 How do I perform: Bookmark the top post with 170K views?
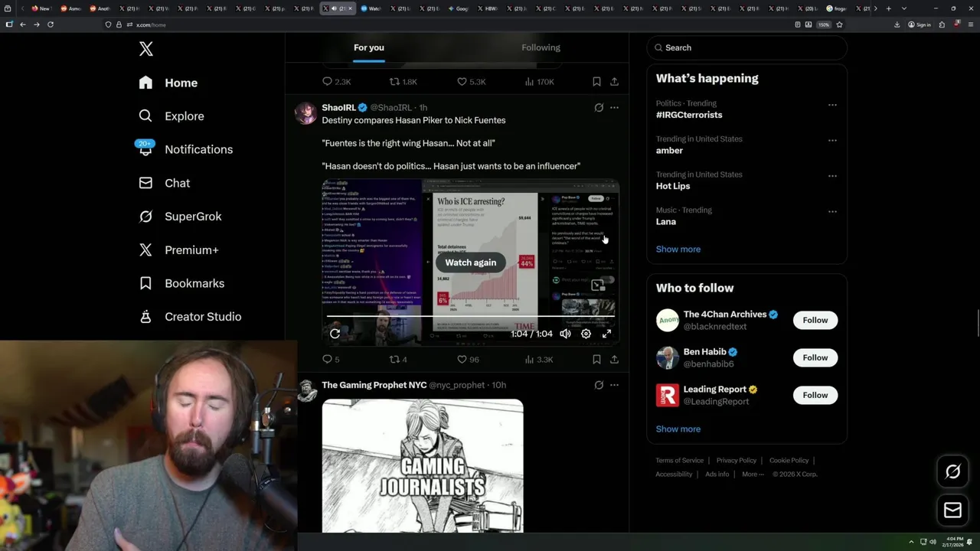(x=596, y=81)
